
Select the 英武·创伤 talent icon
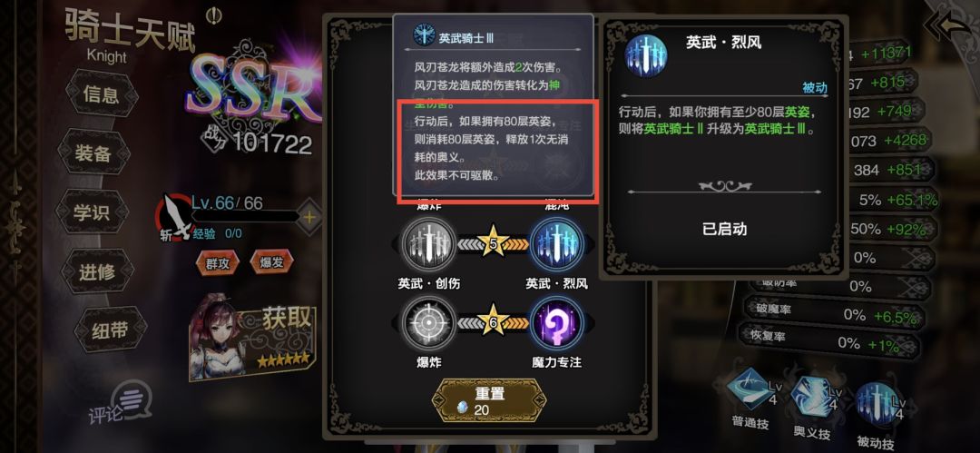point(428,245)
